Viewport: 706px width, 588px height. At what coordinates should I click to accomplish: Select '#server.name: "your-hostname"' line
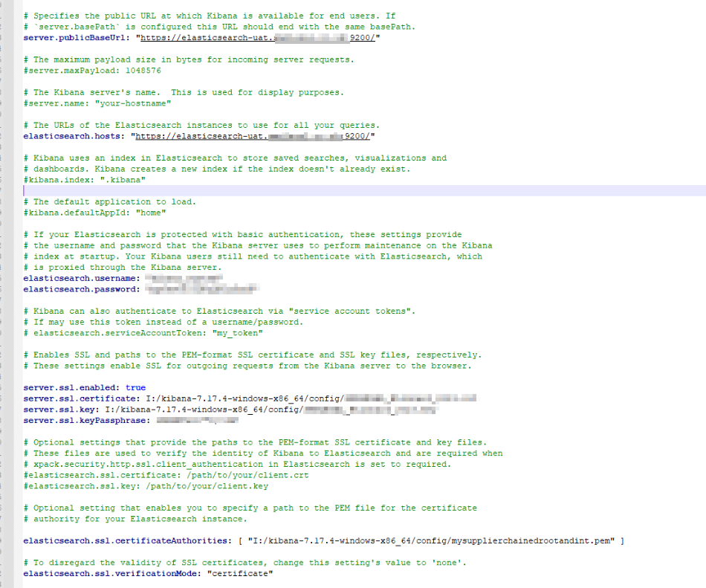[97, 103]
